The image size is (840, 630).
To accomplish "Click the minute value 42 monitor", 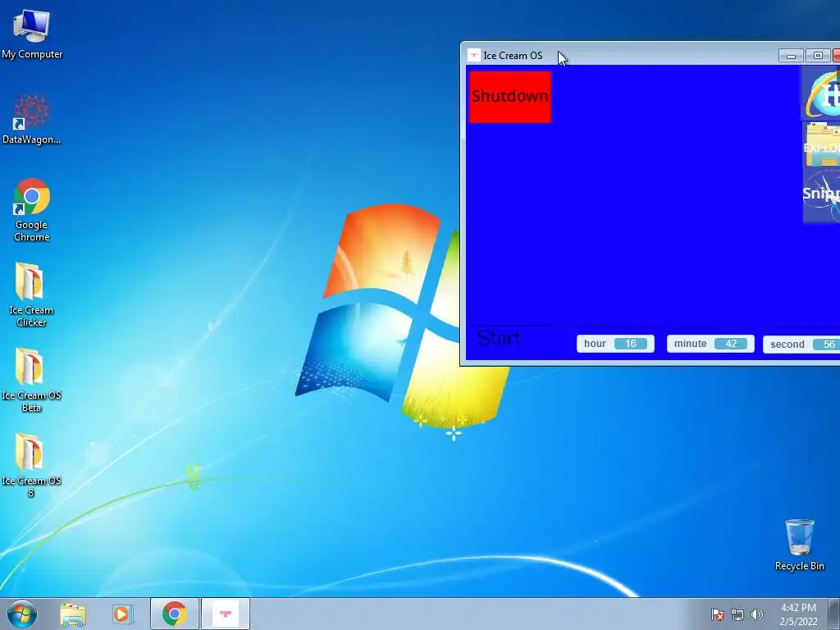I will click(x=710, y=344).
